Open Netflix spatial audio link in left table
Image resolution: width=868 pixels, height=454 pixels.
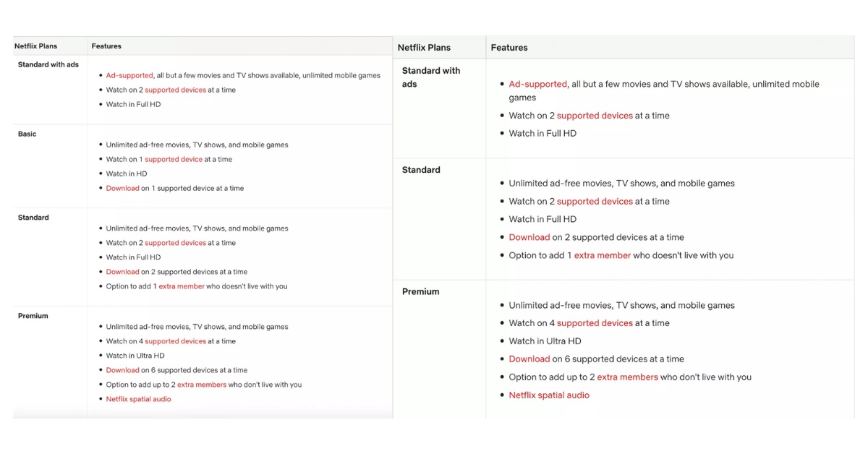point(138,399)
